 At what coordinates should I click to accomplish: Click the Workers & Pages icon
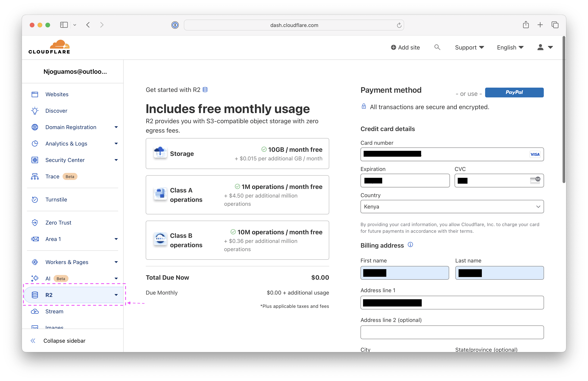(x=34, y=262)
